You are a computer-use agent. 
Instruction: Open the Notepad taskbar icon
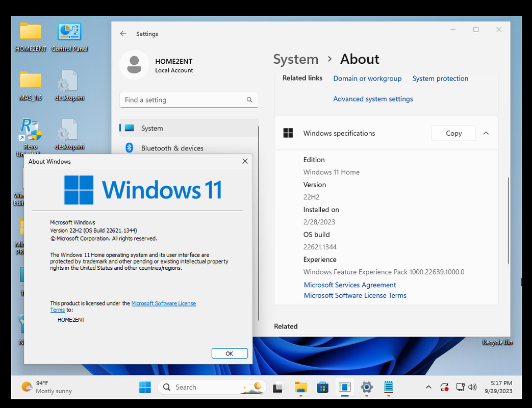coord(389,387)
